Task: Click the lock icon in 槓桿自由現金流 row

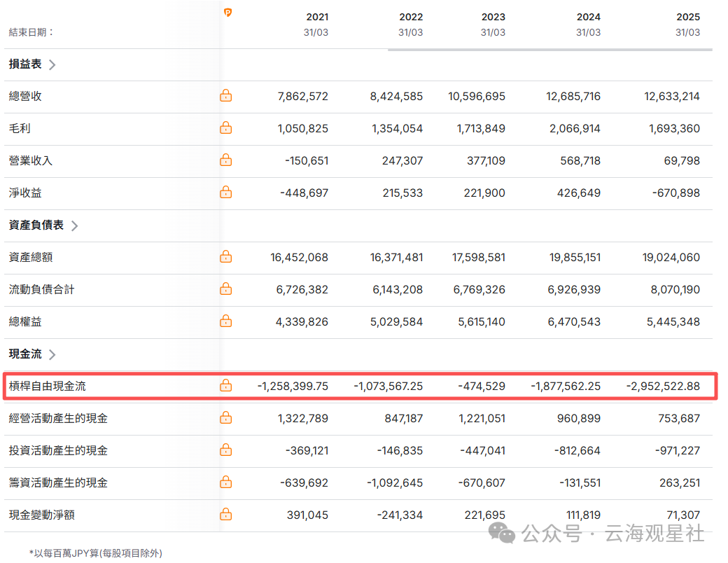Action: pos(225,386)
